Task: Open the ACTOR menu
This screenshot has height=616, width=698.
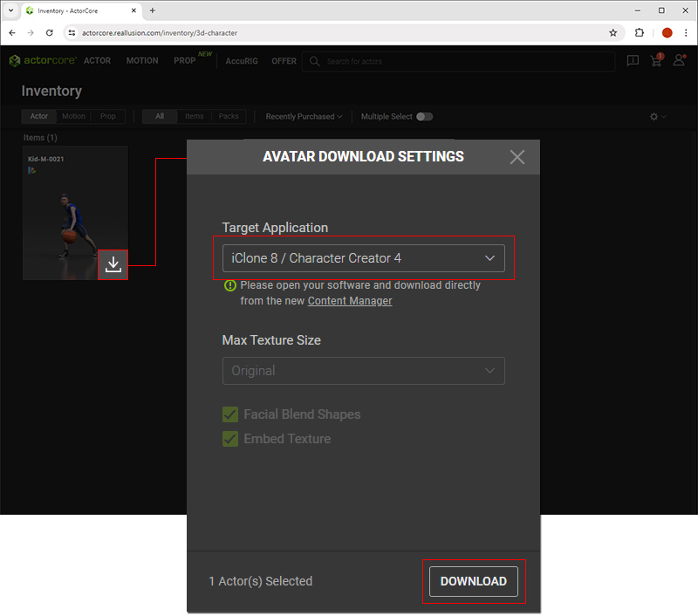Action: (x=97, y=60)
